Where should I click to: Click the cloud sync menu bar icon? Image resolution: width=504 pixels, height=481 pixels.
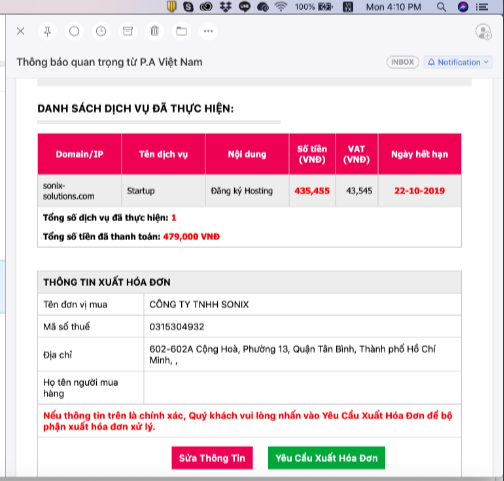click(263, 7)
